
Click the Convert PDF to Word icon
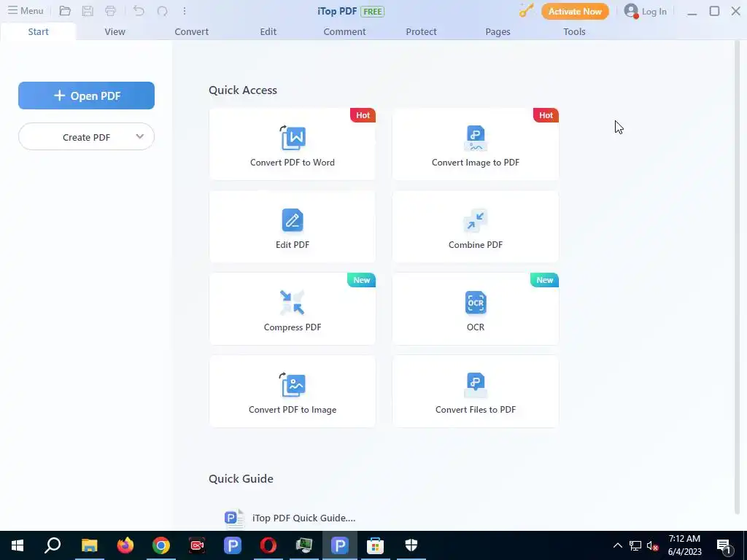(293, 138)
